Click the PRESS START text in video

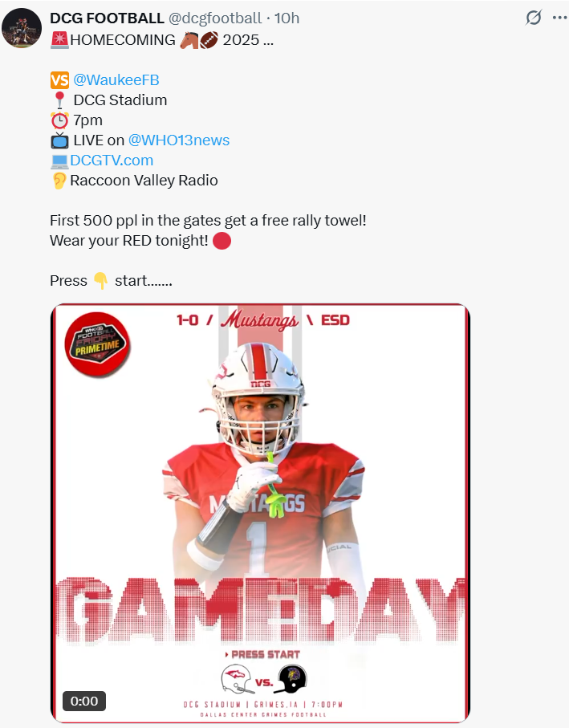[262, 654]
